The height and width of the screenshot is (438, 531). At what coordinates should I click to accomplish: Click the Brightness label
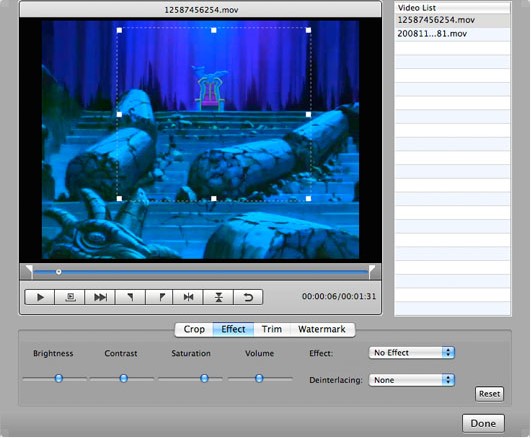tap(53, 353)
